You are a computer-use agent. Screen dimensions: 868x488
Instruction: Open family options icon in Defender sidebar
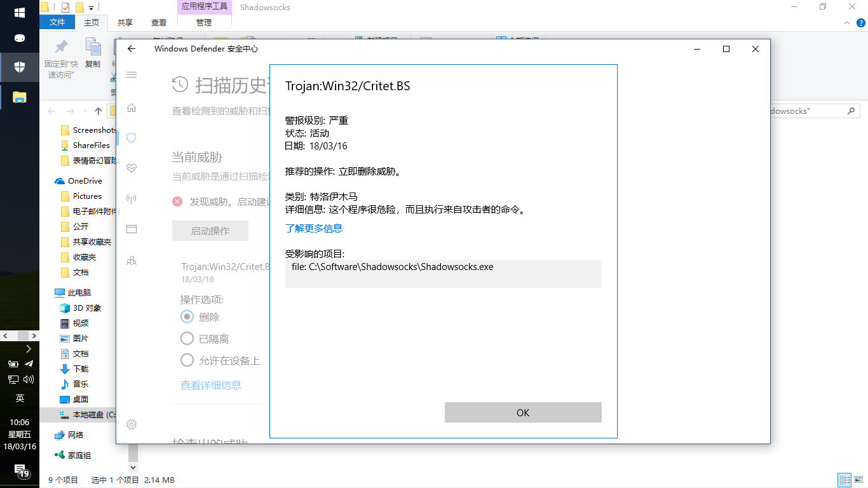point(132,260)
